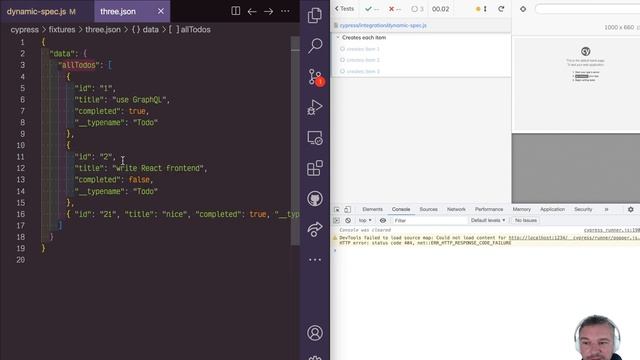The height and width of the screenshot is (360, 640).
Task: Open the 'Default levels' dropdown
Action: 488,220
